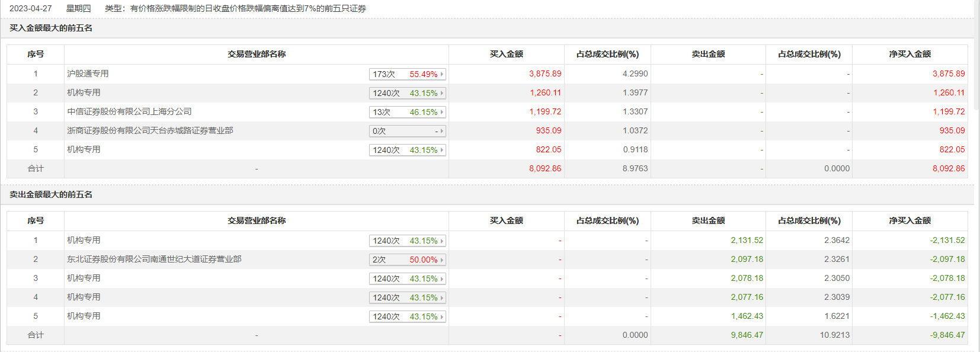The image size is (980, 352).
Task: Click 买入金额 header in the top table
Action: (x=506, y=54)
